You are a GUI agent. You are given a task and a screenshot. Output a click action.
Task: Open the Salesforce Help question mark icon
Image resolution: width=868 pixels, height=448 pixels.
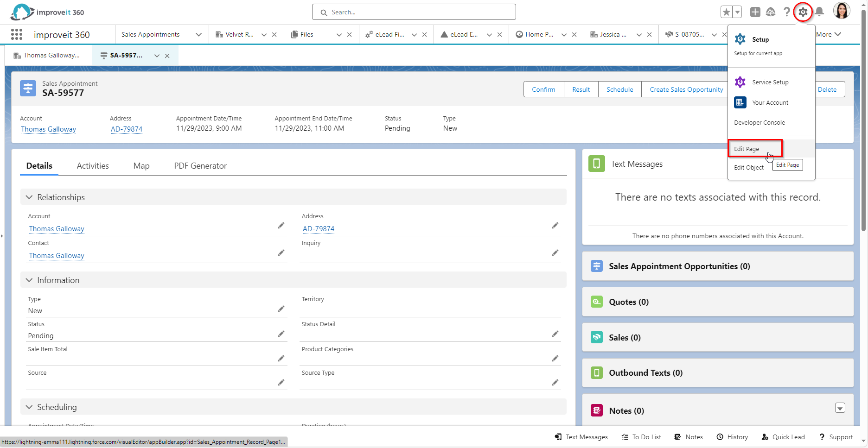coord(787,12)
